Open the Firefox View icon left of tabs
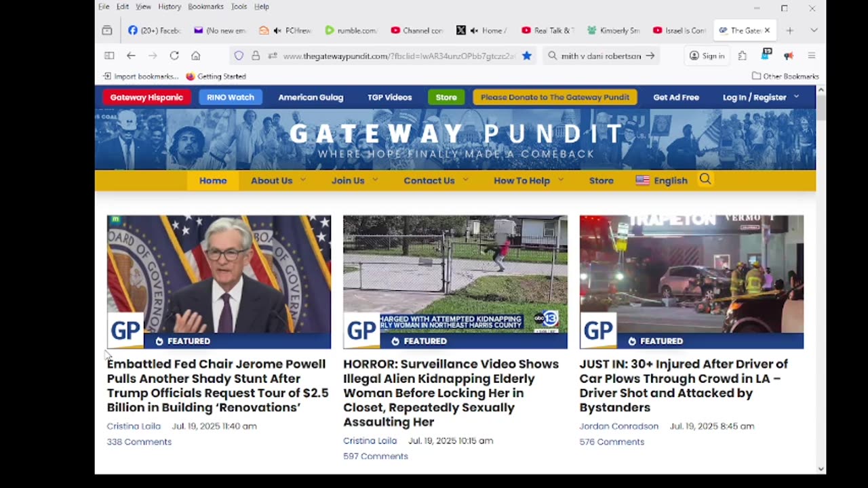This screenshot has width=868, height=488. click(x=107, y=30)
